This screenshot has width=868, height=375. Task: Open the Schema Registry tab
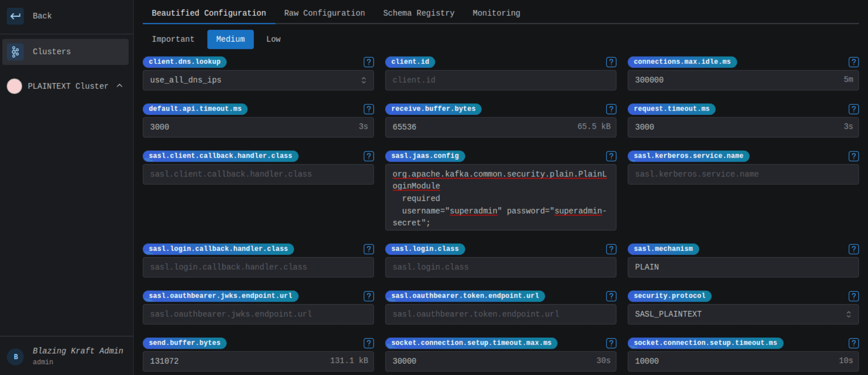click(419, 13)
